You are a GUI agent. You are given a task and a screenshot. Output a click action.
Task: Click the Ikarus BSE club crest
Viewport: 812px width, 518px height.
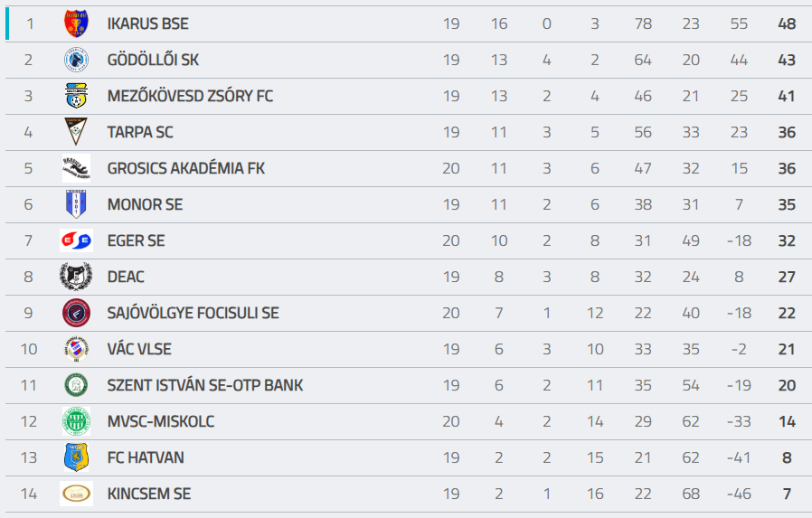click(76, 24)
